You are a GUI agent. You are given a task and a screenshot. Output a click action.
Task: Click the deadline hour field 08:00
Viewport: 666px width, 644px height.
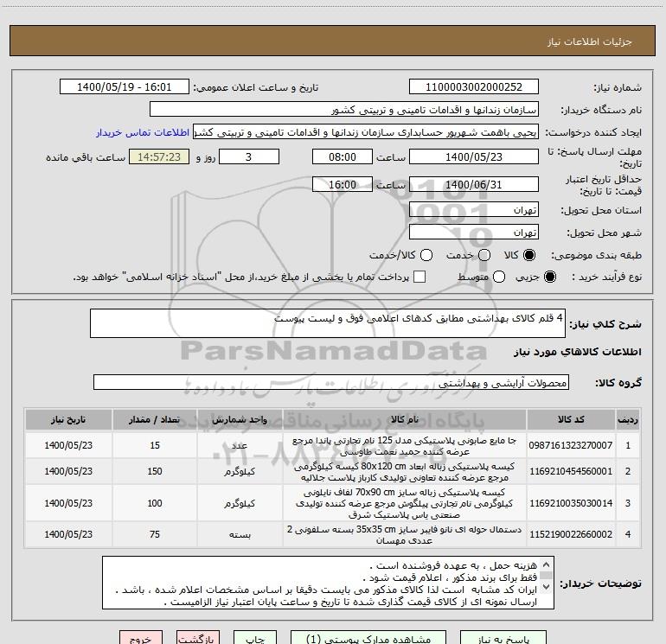point(343,156)
